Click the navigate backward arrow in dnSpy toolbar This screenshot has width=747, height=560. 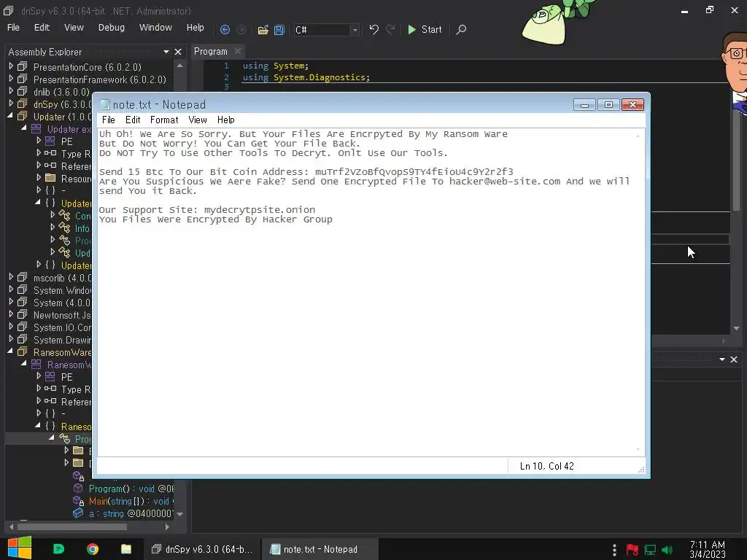click(x=225, y=29)
